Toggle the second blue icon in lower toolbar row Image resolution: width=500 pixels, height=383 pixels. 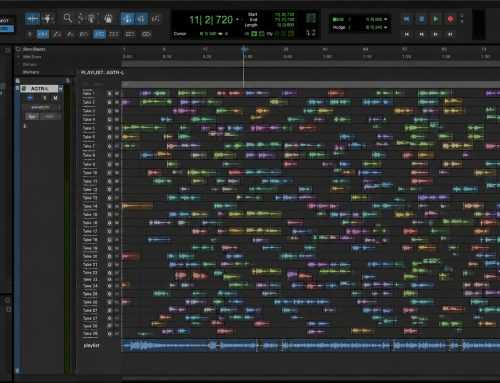(99, 34)
